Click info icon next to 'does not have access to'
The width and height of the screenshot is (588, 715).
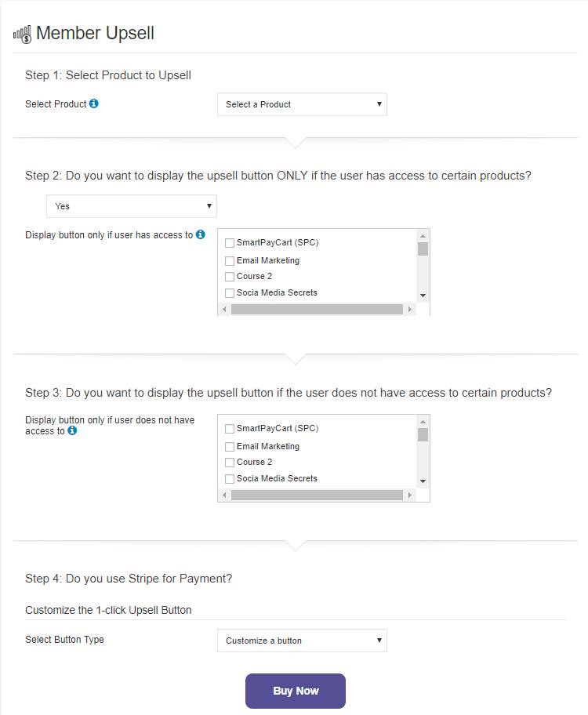tap(72, 430)
